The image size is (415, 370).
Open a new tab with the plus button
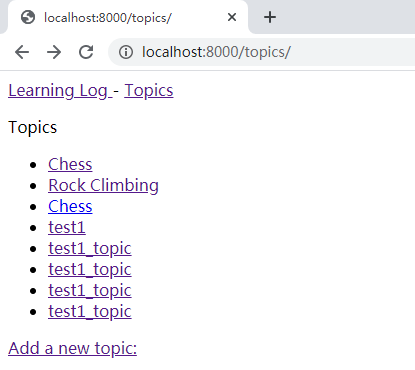[x=270, y=17]
